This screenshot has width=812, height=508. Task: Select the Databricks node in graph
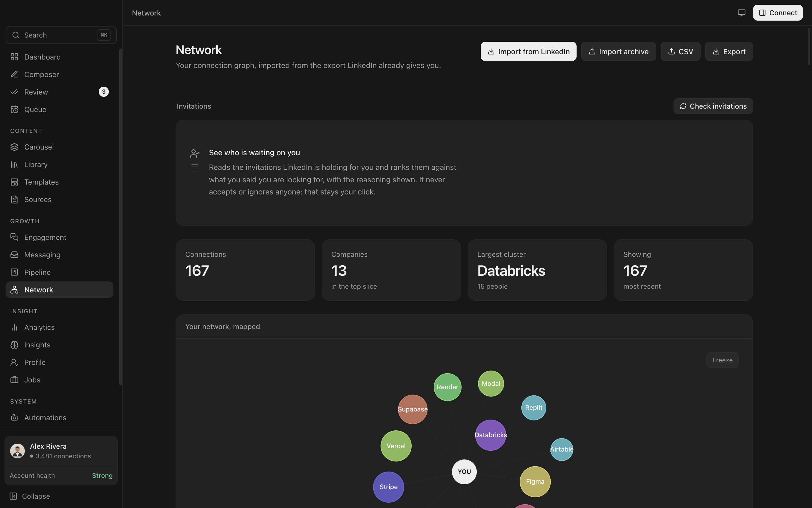click(491, 435)
